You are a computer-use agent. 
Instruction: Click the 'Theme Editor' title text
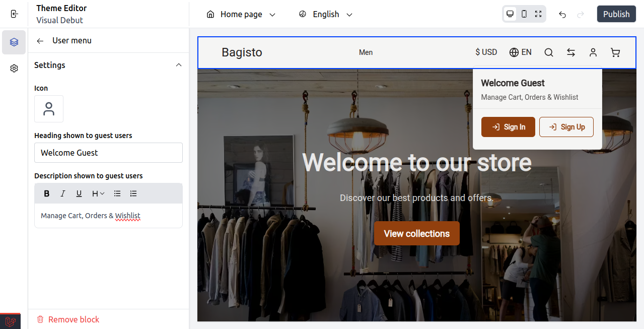point(61,8)
